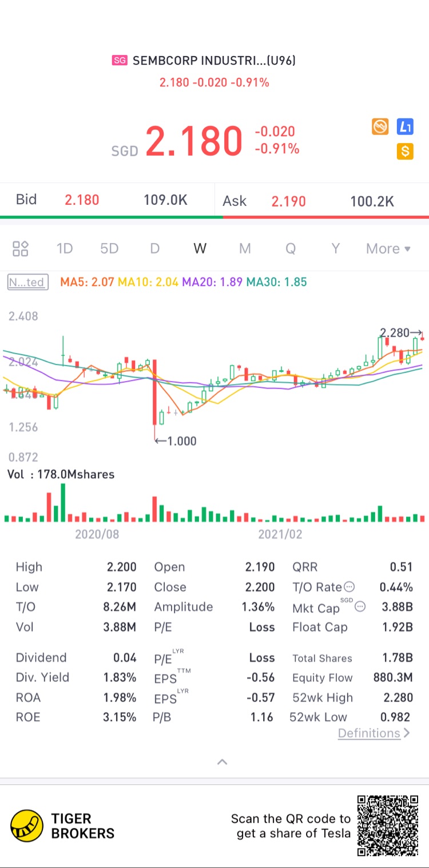Viewport: 429px width, 868px height.
Task: Tap the Amplitude value 1.36%
Action: (x=258, y=607)
